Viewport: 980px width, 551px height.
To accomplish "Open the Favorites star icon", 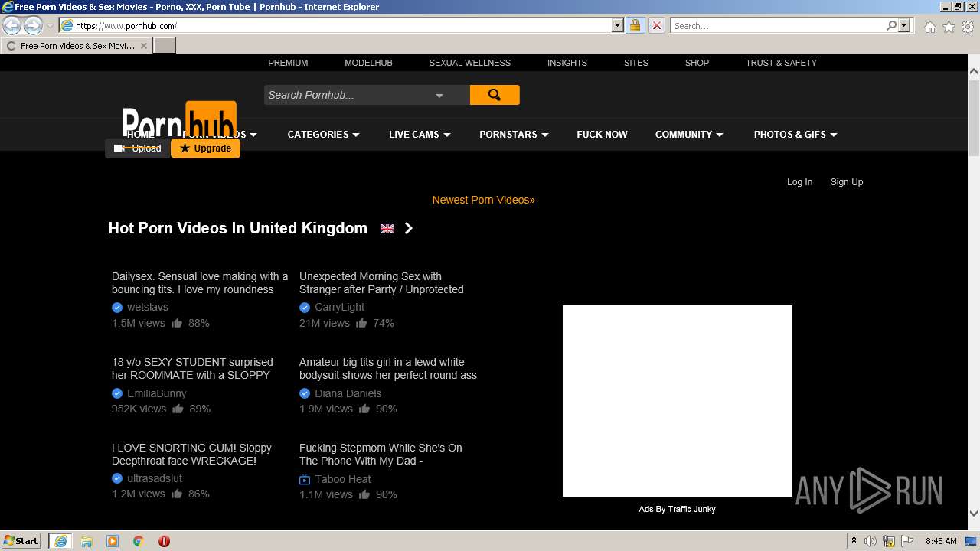I will [x=949, y=27].
